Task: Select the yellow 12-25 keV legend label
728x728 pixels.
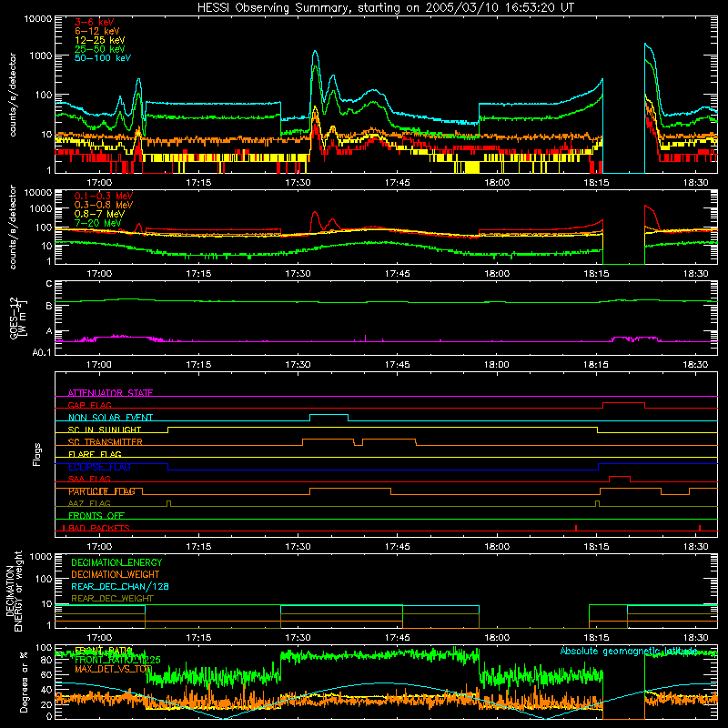Action: click(100, 40)
